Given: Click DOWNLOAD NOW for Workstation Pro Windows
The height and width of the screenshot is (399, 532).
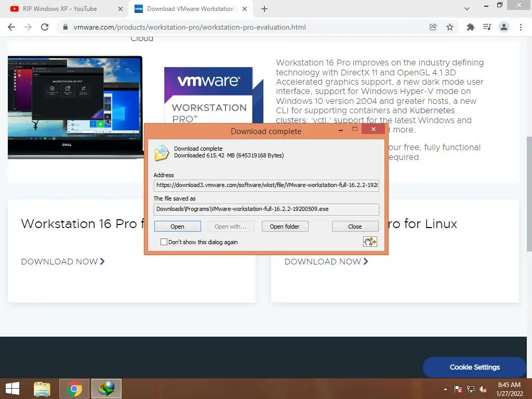Looking at the screenshot, I should [x=63, y=262].
